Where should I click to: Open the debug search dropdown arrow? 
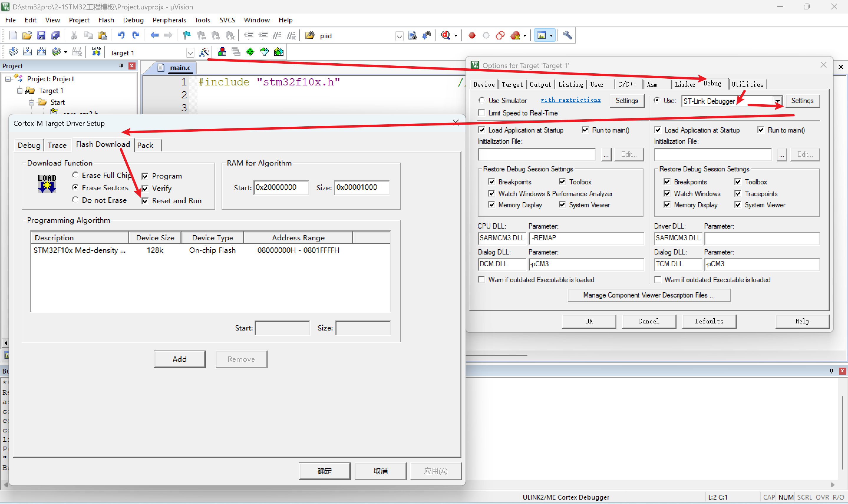[x=456, y=36]
